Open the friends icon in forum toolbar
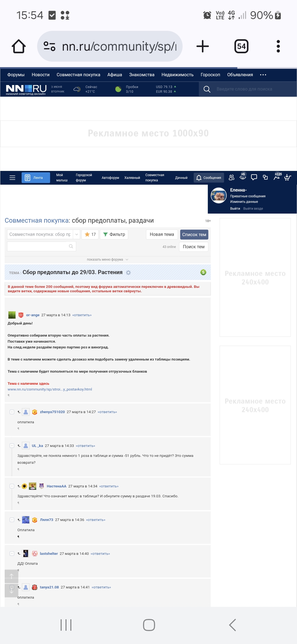Image resolution: width=297 pixels, height=644 pixels. 232,178
